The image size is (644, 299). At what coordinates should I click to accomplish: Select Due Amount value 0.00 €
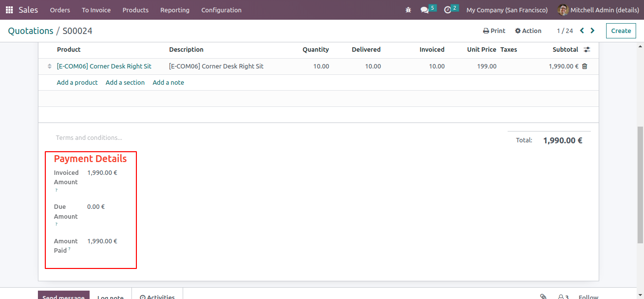coord(96,206)
